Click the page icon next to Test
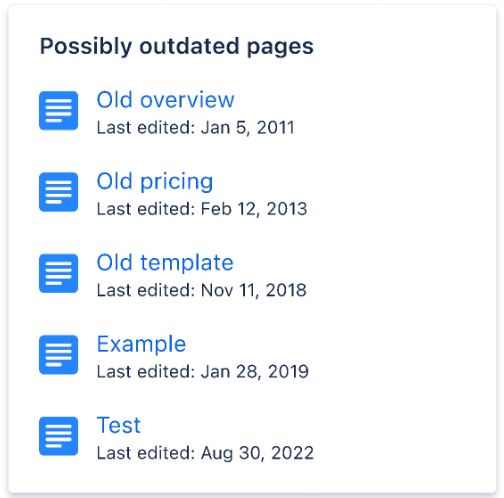 click(x=58, y=436)
